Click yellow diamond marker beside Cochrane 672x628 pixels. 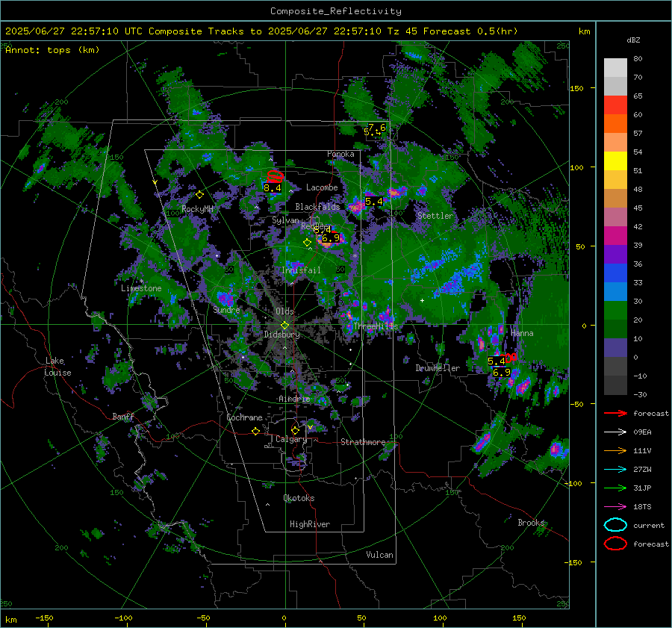pyautogui.click(x=255, y=432)
